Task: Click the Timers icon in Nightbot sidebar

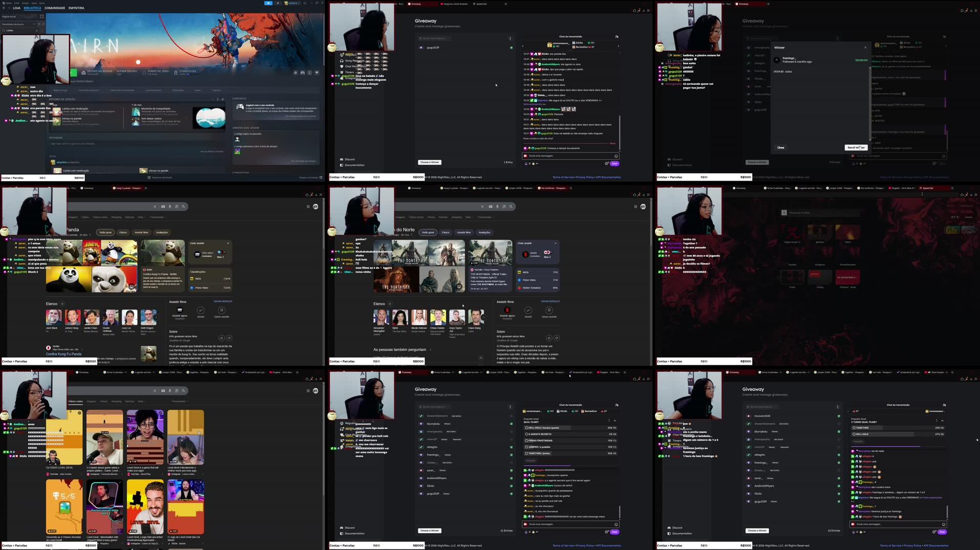Action: (342, 72)
